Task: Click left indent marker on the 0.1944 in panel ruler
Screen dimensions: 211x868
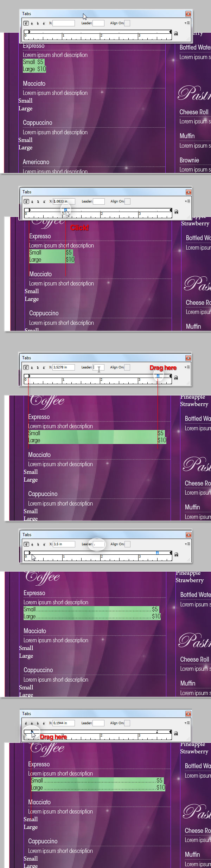Action: point(32,732)
